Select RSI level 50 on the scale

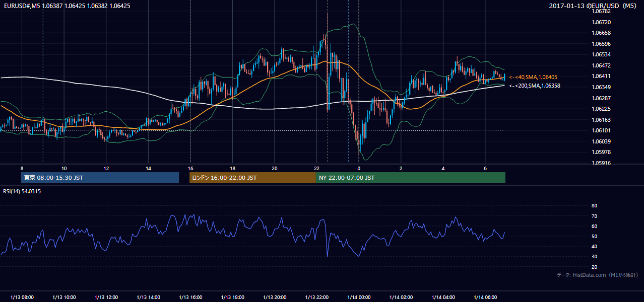click(594, 237)
